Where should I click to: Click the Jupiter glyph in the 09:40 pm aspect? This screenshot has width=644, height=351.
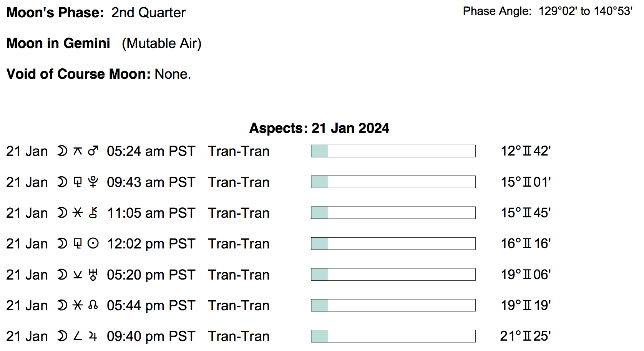(93, 336)
